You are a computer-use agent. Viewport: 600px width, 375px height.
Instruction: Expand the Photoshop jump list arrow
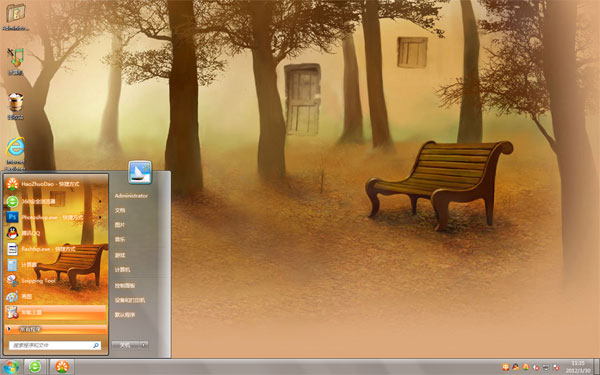click(x=100, y=217)
